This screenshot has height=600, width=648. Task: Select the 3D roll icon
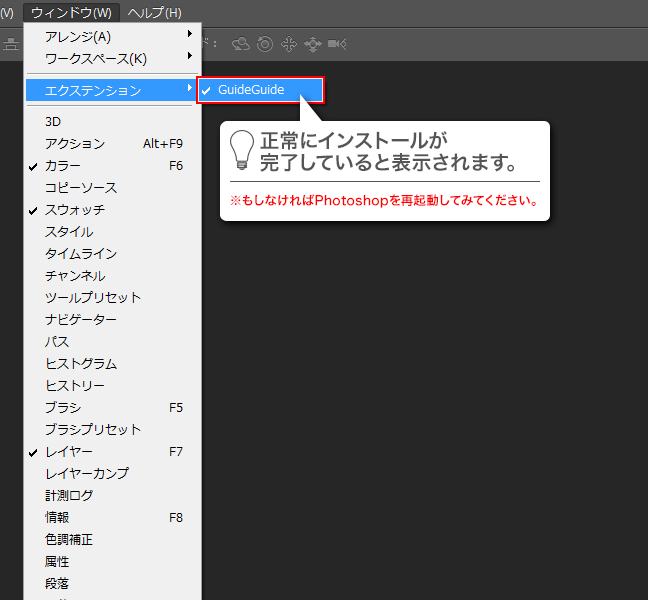265,44
